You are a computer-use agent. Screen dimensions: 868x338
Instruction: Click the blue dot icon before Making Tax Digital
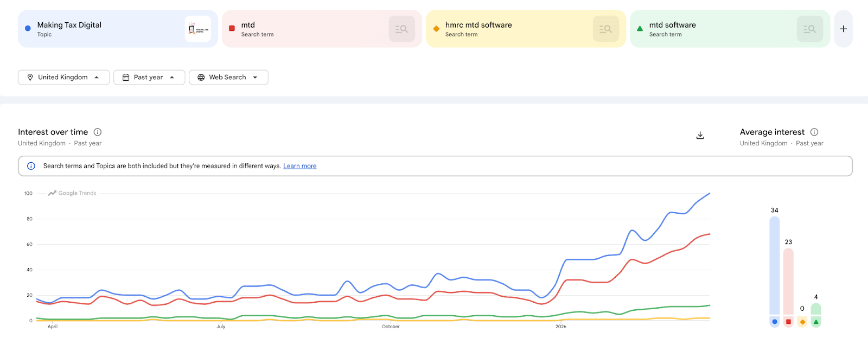coord(28,28)
